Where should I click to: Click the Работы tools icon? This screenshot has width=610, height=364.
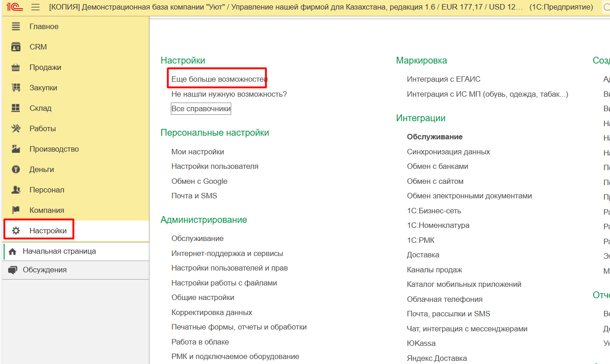[16, 128]
